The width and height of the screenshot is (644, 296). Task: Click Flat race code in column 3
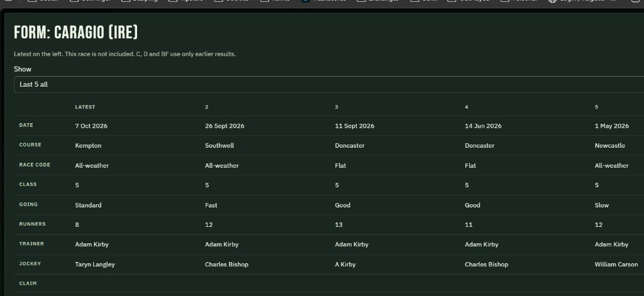340,166
